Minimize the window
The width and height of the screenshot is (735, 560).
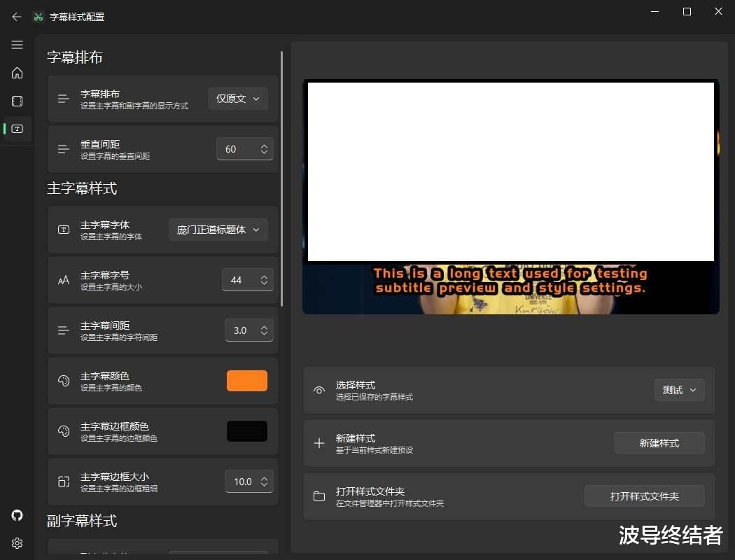coord(654,11)
